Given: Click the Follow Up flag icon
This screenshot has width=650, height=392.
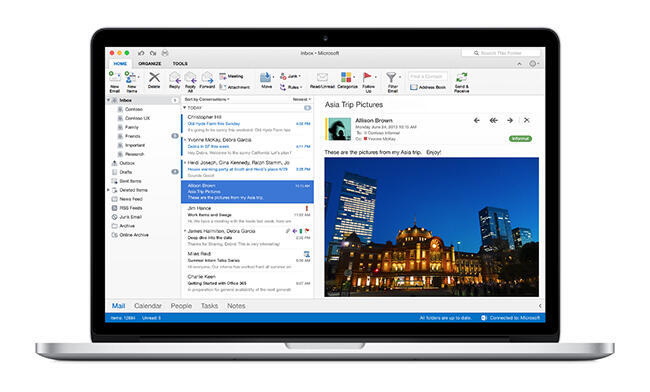Looking at the screenshot, I should 367,77.
